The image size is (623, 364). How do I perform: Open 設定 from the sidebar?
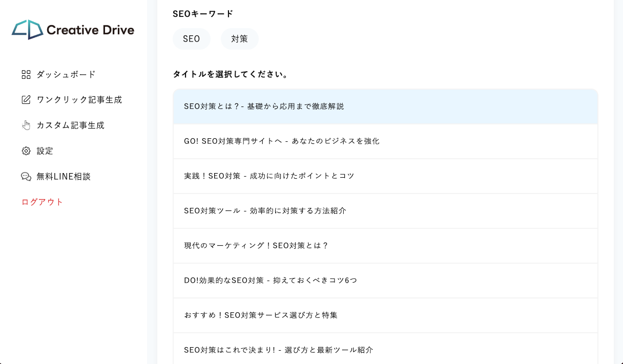45,151
